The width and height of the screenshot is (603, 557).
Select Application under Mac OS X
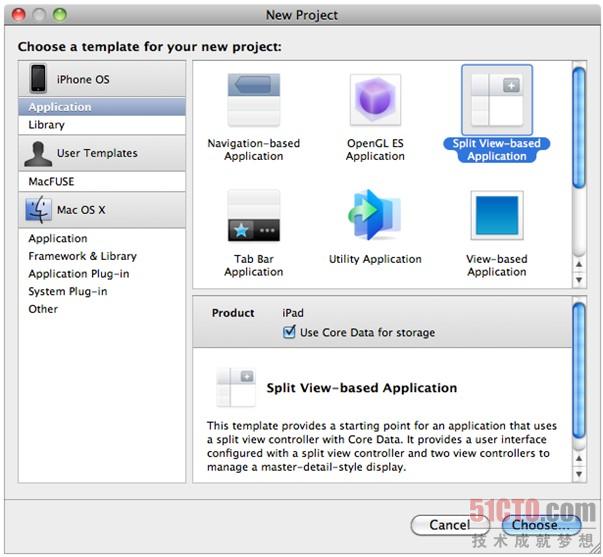(102, 238)
